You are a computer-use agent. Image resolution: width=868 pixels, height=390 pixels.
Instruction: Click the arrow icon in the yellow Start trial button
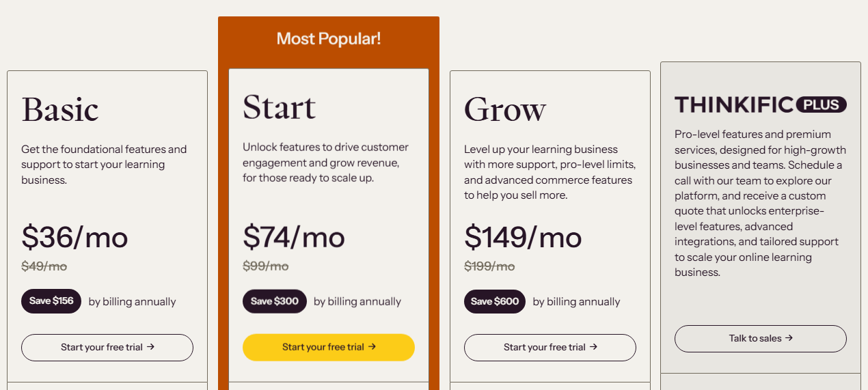[x=372, y=347]
